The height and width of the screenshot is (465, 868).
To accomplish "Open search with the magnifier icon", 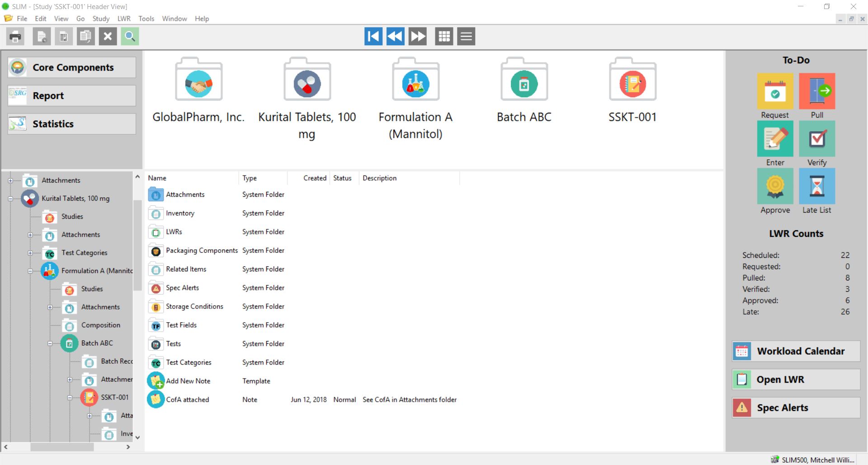I will tap(130, 37).
